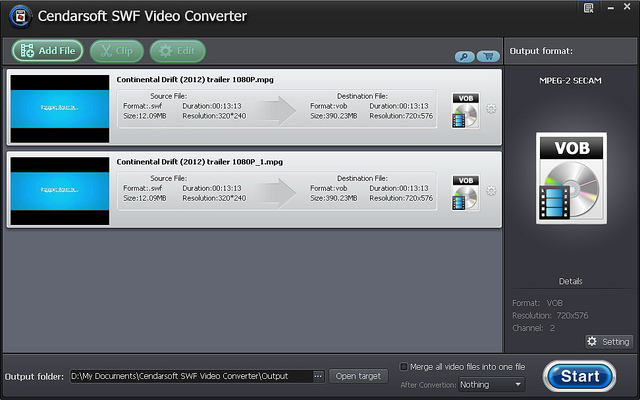Expand the After Convertion dropdown
The image size is (640, 400).
pyautogui.click(x=491, y=384)
